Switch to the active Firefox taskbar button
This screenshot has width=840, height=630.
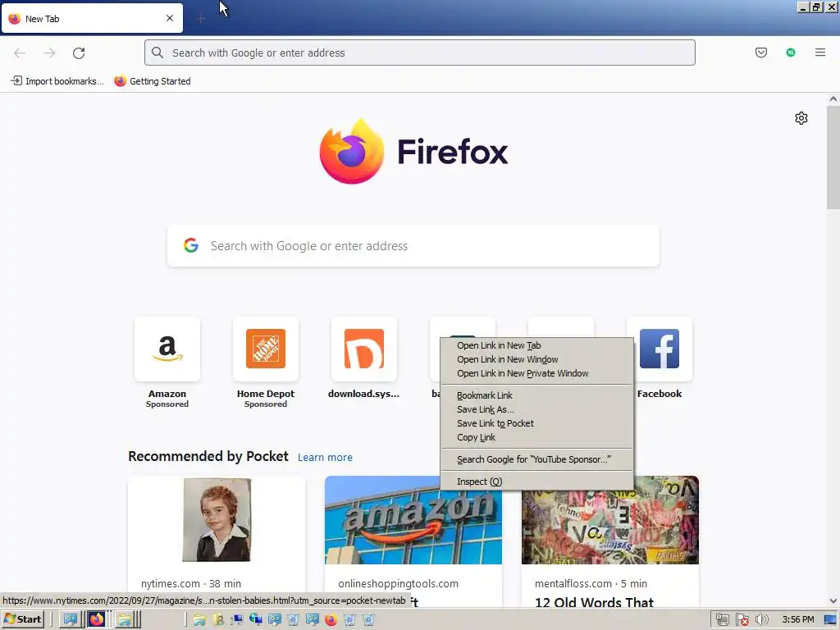pos(97,619)
